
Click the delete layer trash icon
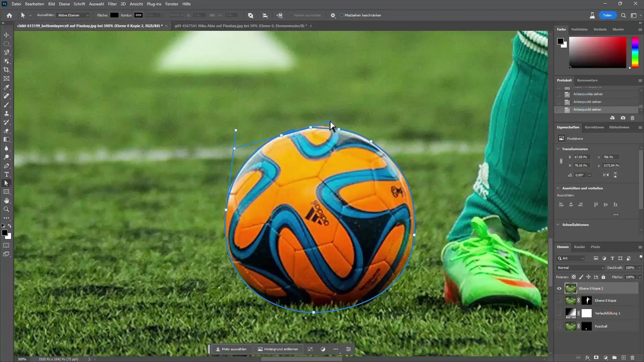click(632, 358)
